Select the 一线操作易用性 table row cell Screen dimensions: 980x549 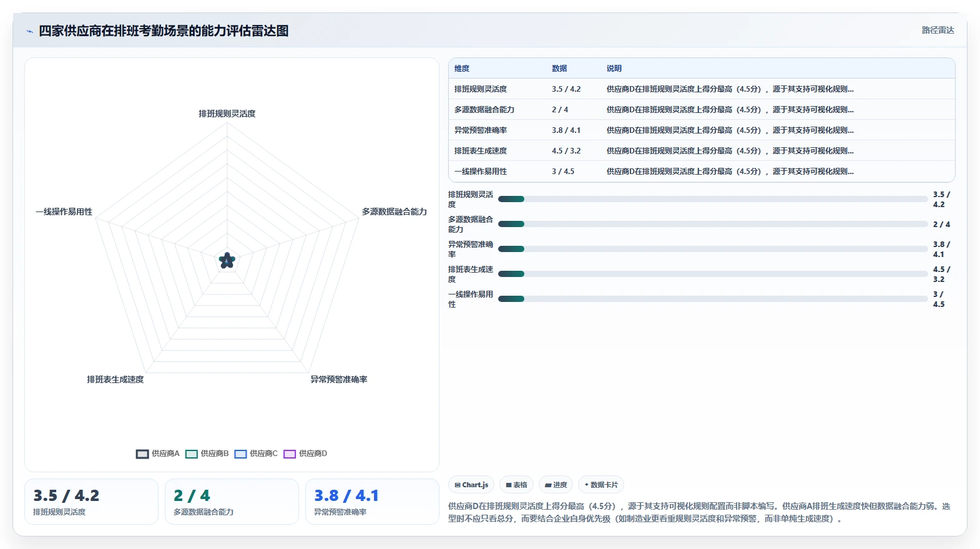481,172
